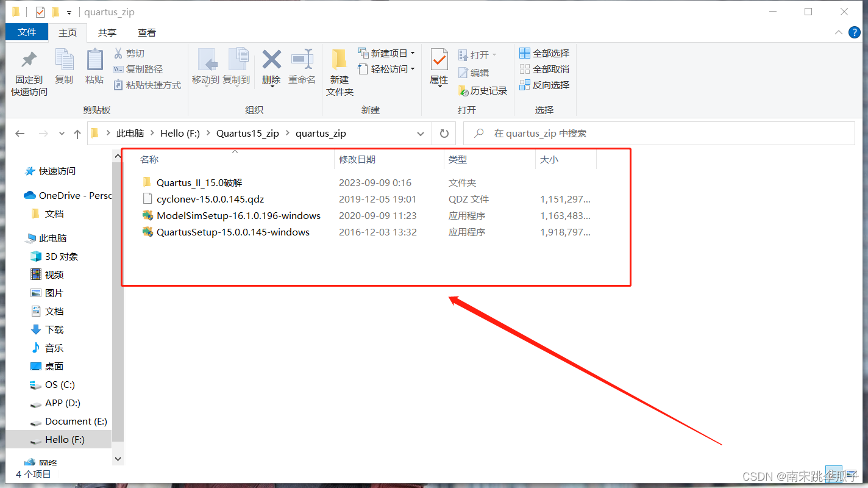Open 3D 对象 in sidebar
The width and height of the screenshot is (868, 488).
click(x=54, y=256)
